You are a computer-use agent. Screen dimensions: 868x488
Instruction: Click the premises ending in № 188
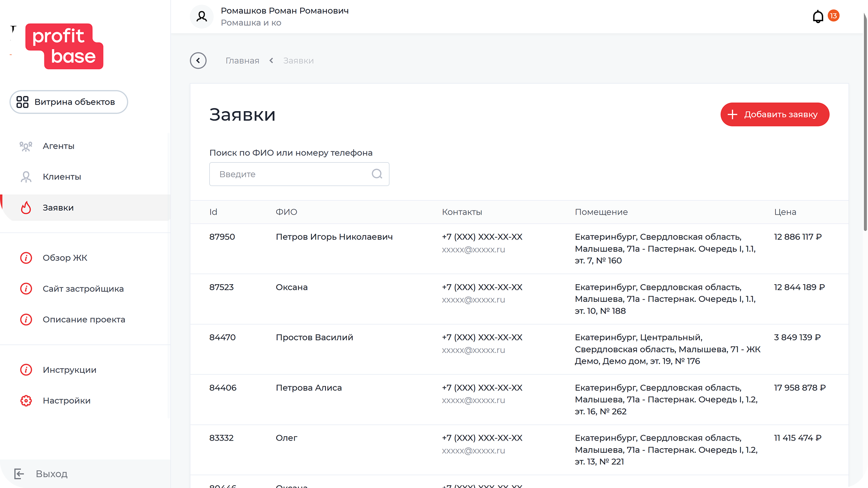[665, 299]
